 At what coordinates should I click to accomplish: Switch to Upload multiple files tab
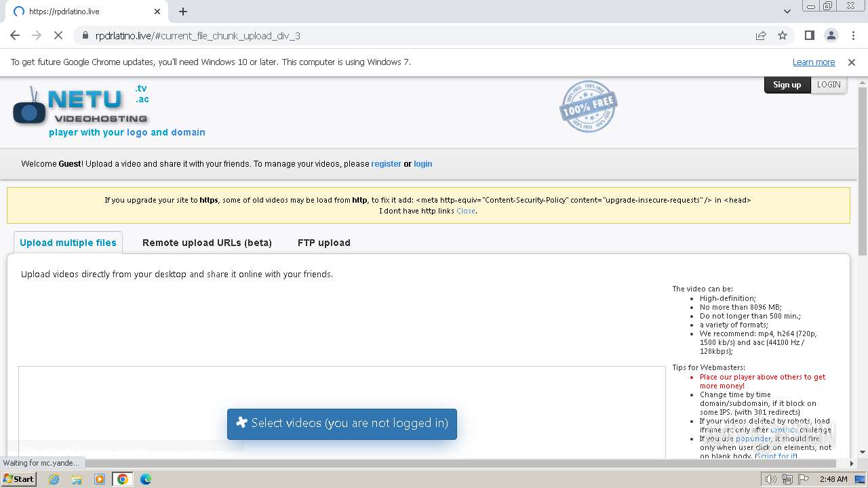[68, 243]
